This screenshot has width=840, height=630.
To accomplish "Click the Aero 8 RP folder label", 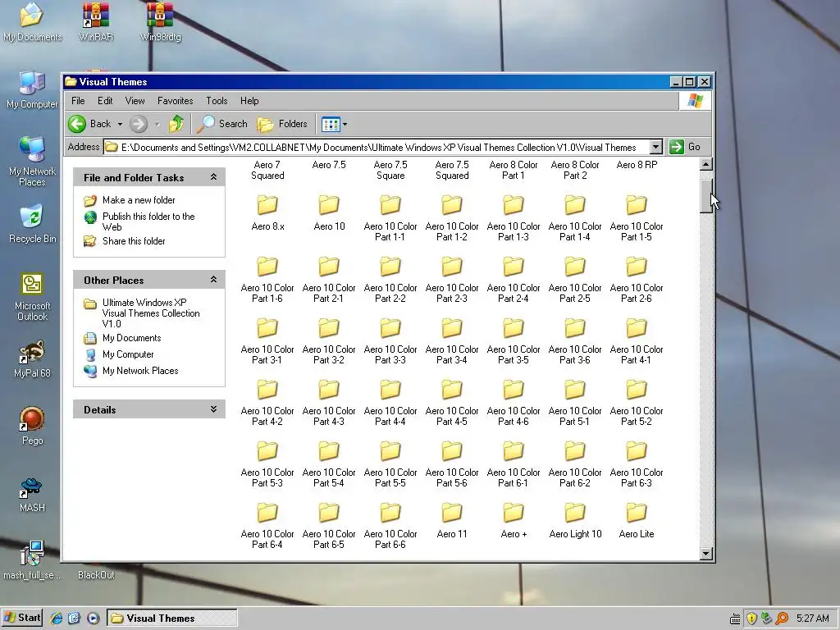I will 637,165.
